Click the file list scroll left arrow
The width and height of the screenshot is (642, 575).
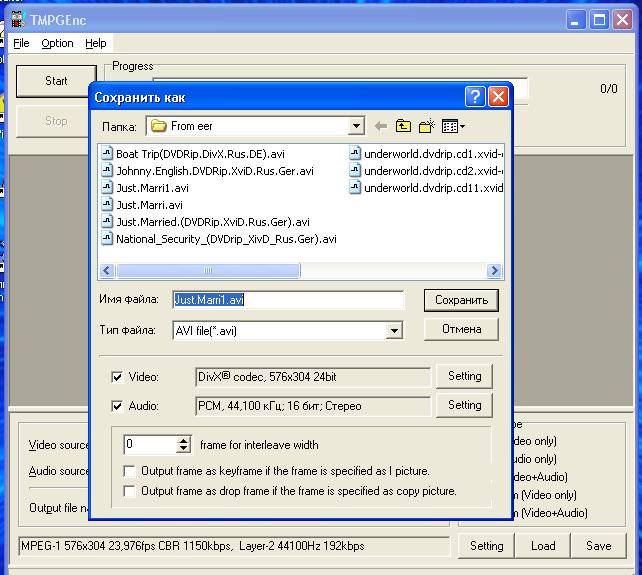[107, 271]
